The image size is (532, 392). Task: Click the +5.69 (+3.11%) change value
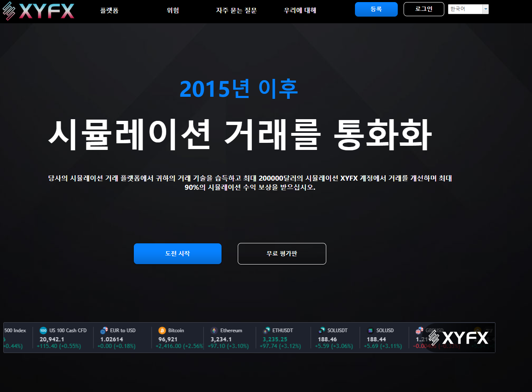point(383,346)
